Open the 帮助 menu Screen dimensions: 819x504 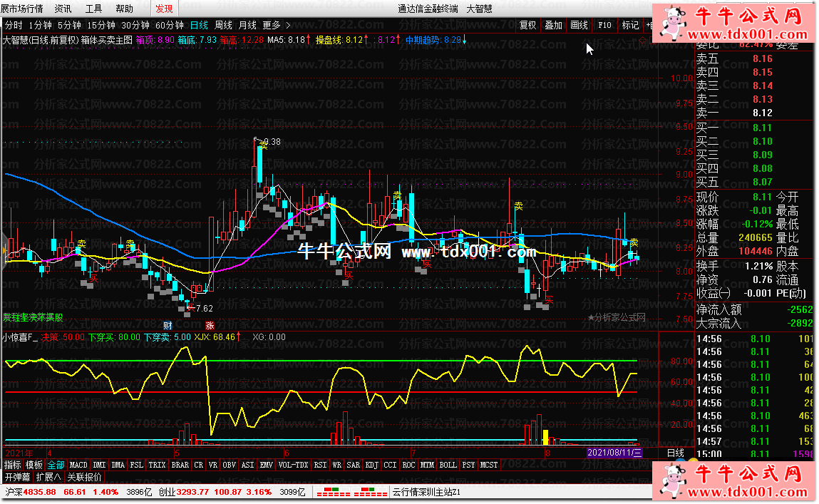[x=124, y=9]
